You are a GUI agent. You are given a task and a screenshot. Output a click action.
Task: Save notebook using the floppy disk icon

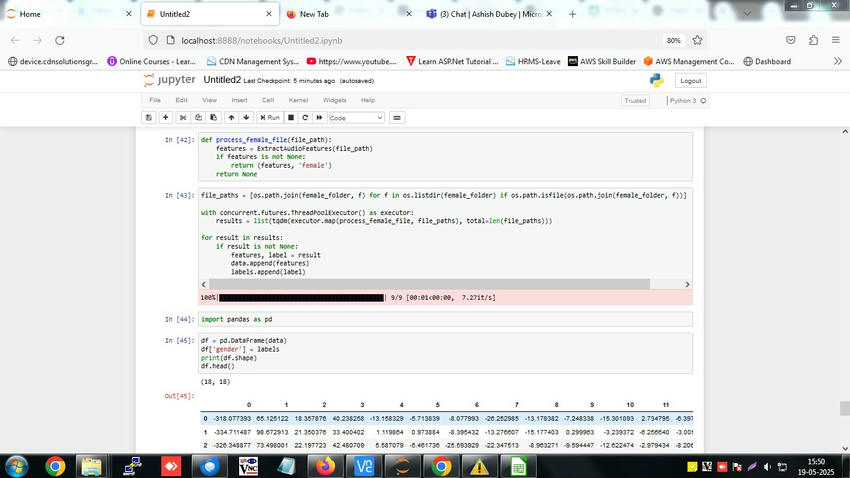150,117
